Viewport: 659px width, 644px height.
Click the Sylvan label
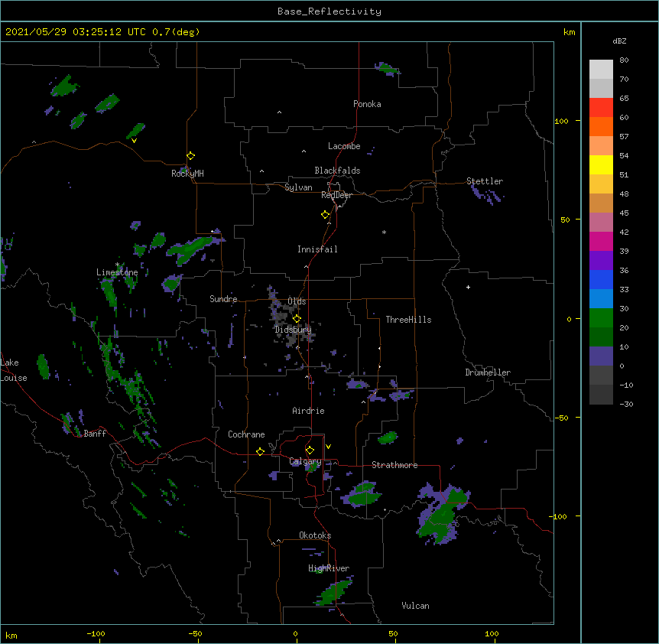tap(298, 187)
